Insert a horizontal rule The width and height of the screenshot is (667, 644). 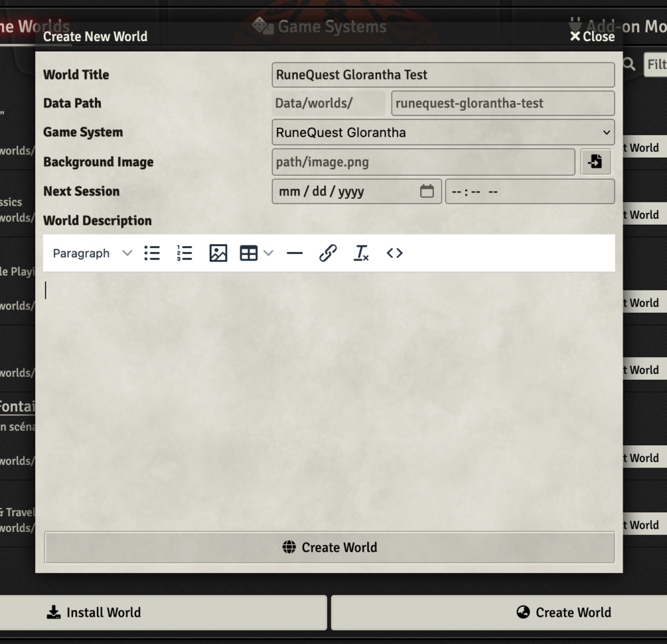(x=295, y=253)
